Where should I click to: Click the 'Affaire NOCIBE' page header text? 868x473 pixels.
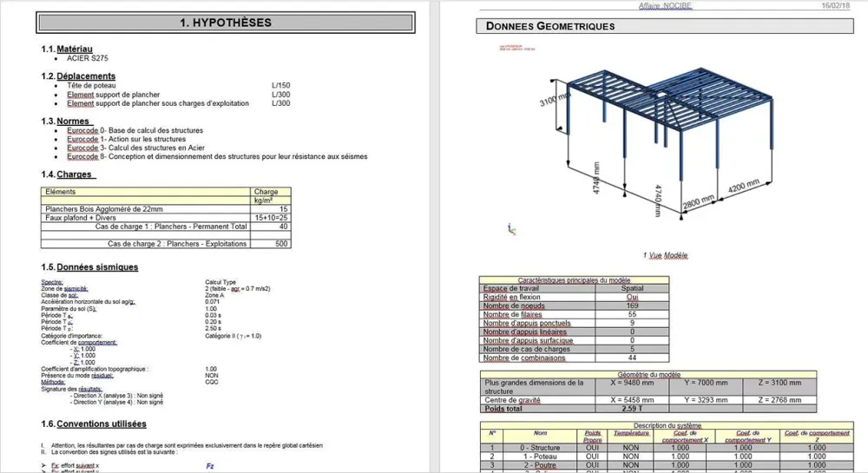pos(665,5)
